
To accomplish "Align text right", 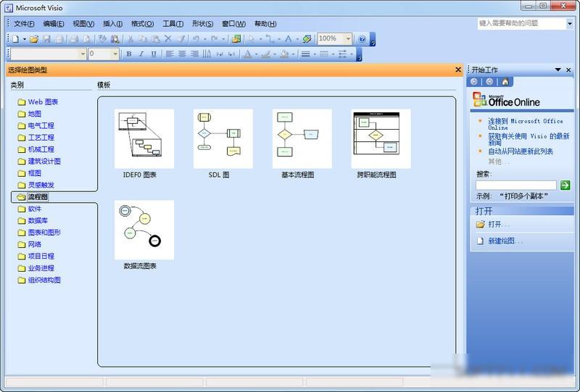I will click(194, 54).
